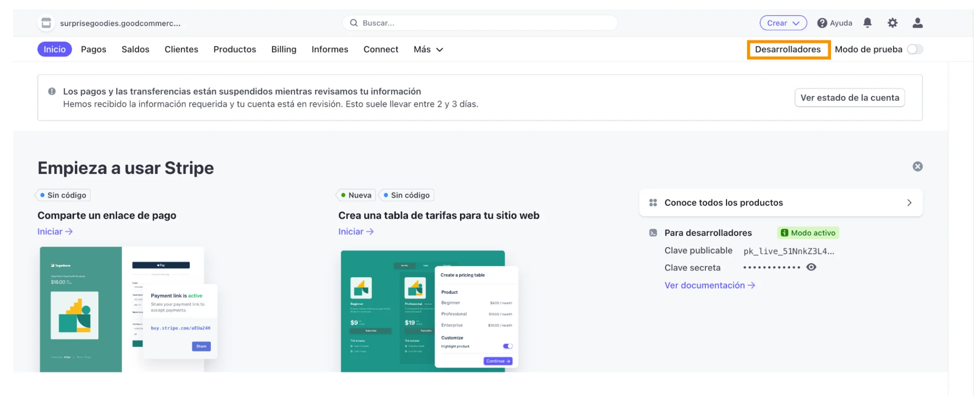Click the Ayuda help icon
The height and width of the screenshot is (400, 980).
click(822, 23)
